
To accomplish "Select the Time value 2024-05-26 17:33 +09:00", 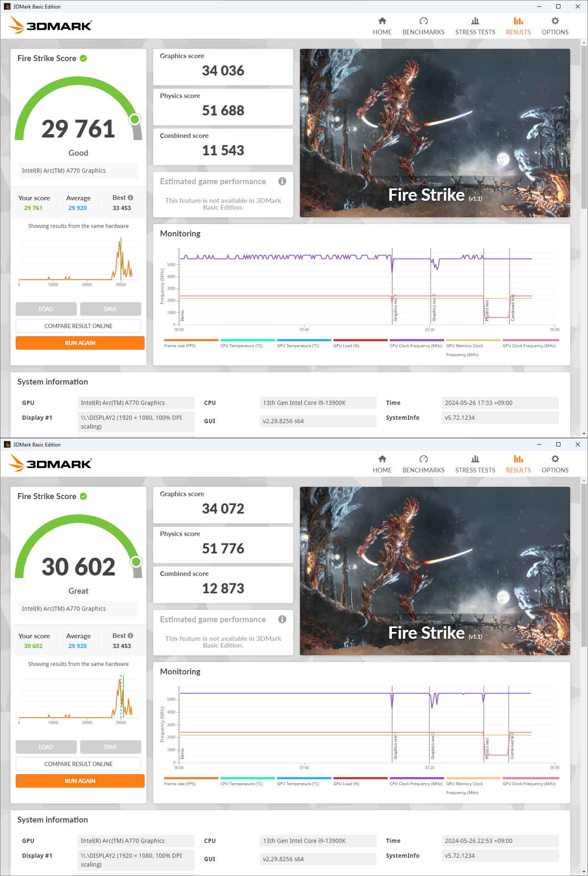I will click(500, 403).
